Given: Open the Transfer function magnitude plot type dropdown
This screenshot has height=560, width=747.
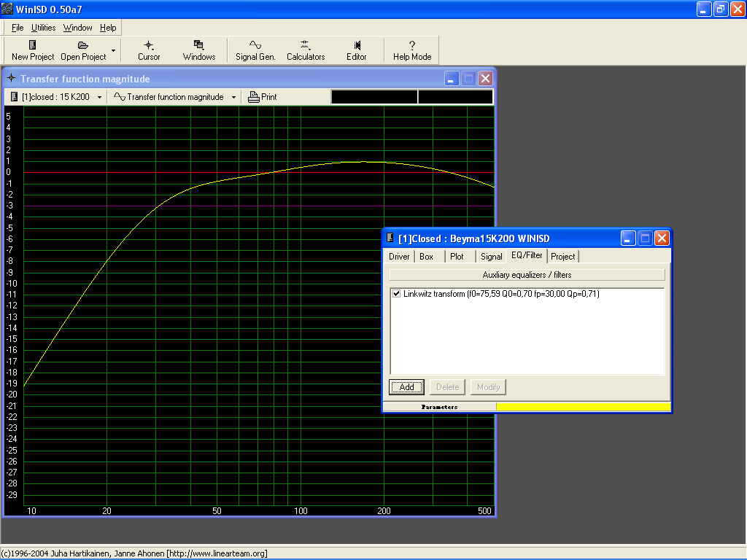Looking at the screenshot, I should point(233,97).
